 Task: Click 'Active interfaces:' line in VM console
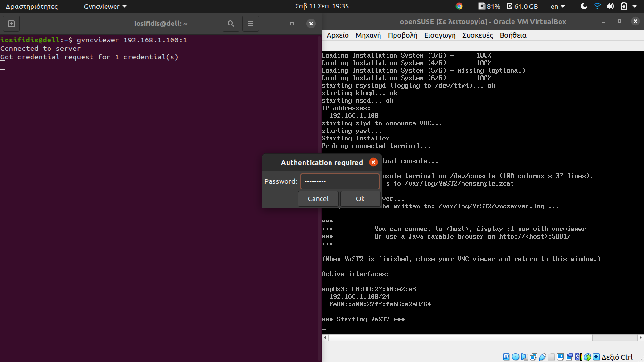pos(356,274)
